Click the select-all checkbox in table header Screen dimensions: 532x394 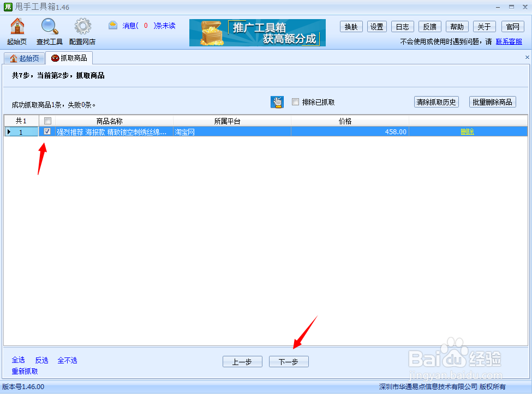click(47, 121)
